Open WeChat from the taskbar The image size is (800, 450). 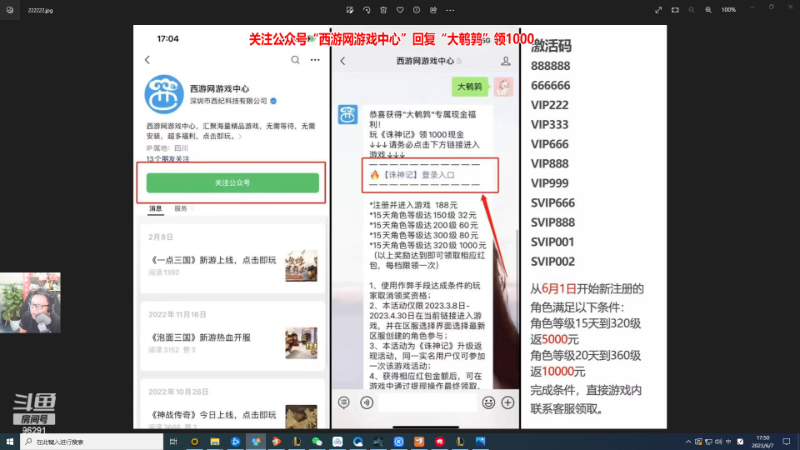[x=317, y=442]
